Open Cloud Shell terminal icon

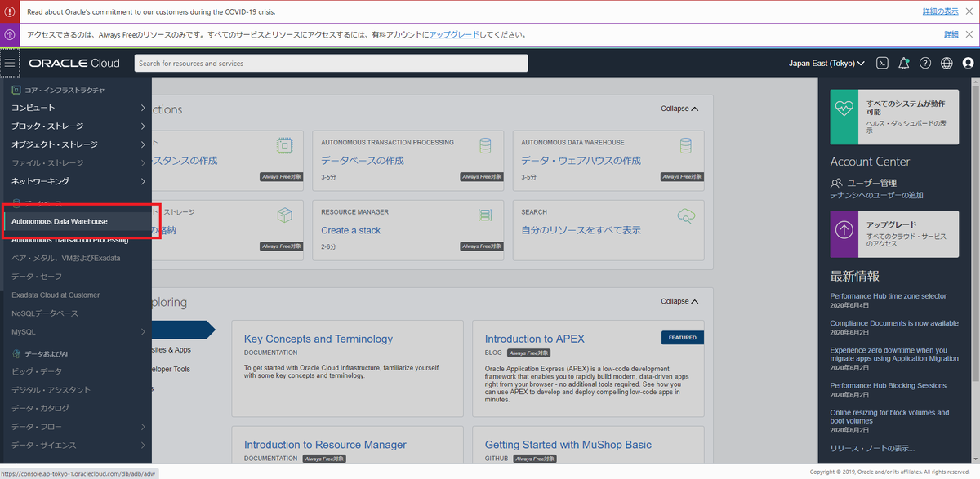(x=882, y=63)
